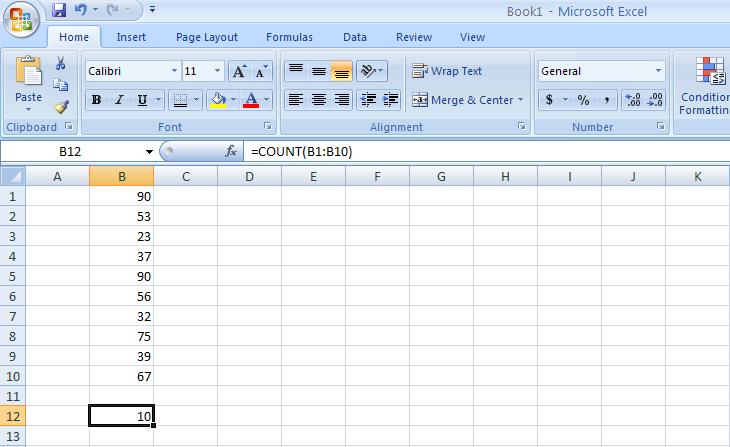This screenshot has height=447, width=730.
Task: Select the Data ribbon tab
Action: pyautogui.click(x=355, y=37)
